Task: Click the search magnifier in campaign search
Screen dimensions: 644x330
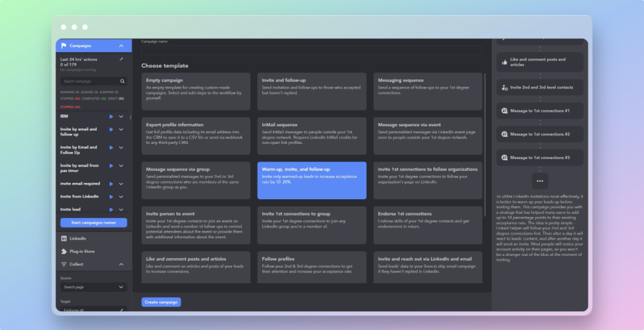Action: tap(123, 81)
